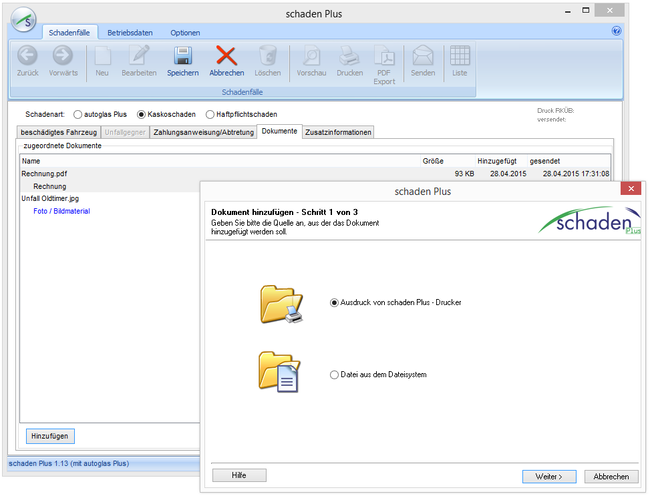Click the printer folder icon in dialog
The height and width of the screenshot is (496, 650).
281,303
